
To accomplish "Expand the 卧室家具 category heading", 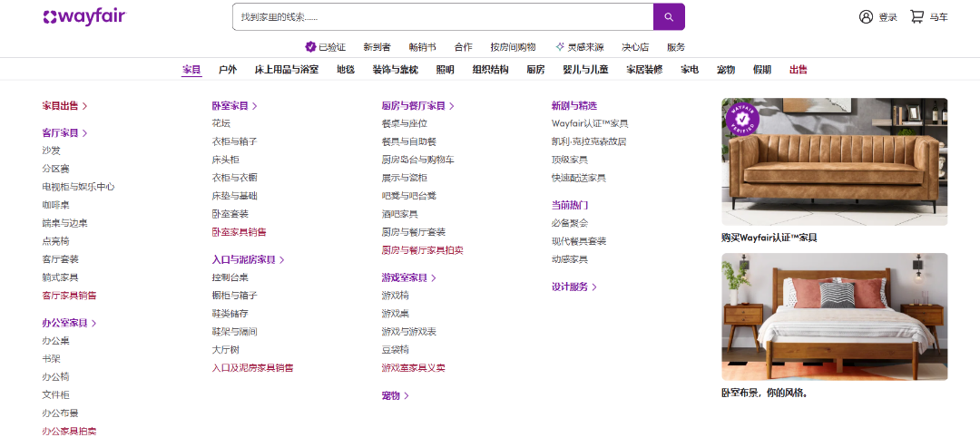I will pos(234,106).
